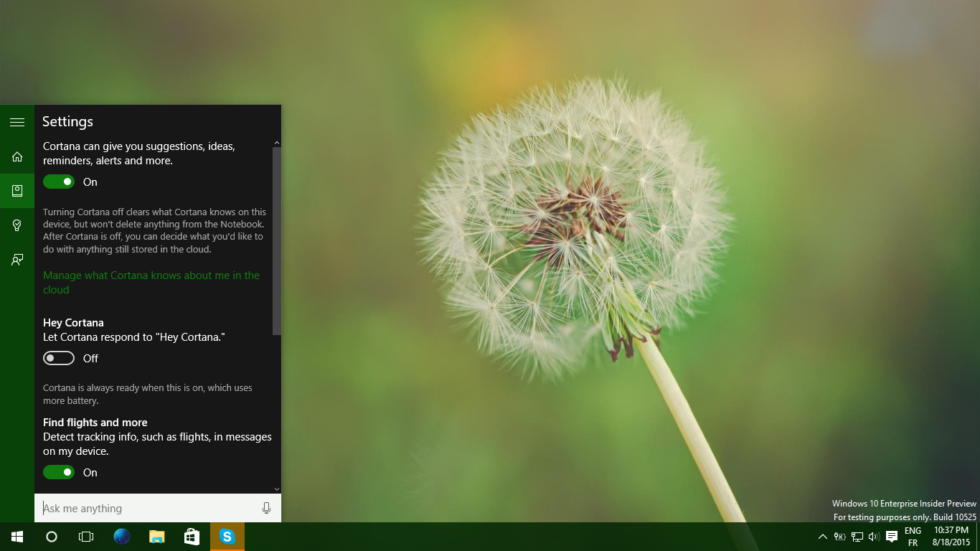Open the volume speaker tray icon
Image resolution: width=980 pixels, height=551 pixels.
(874, 537)
